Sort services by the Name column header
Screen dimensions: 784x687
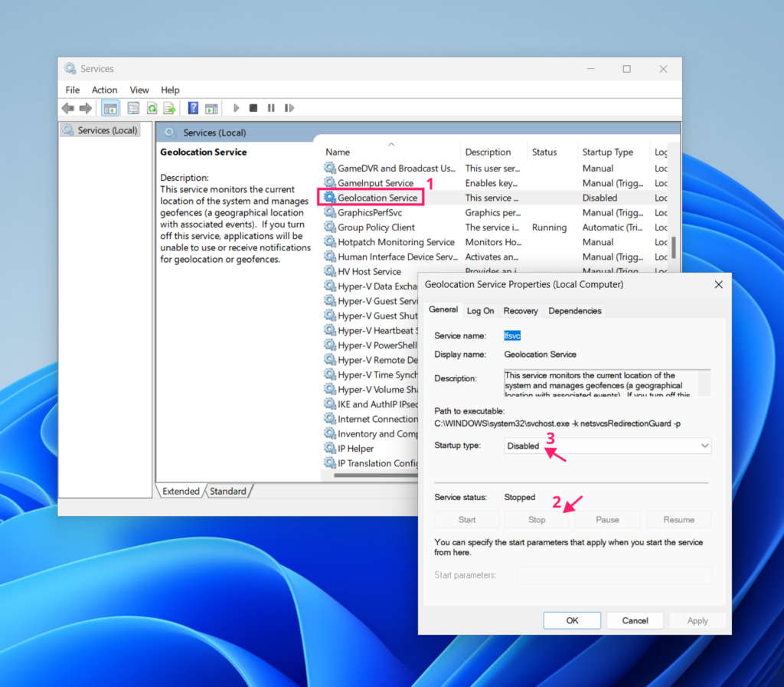(x=391, y=152)
